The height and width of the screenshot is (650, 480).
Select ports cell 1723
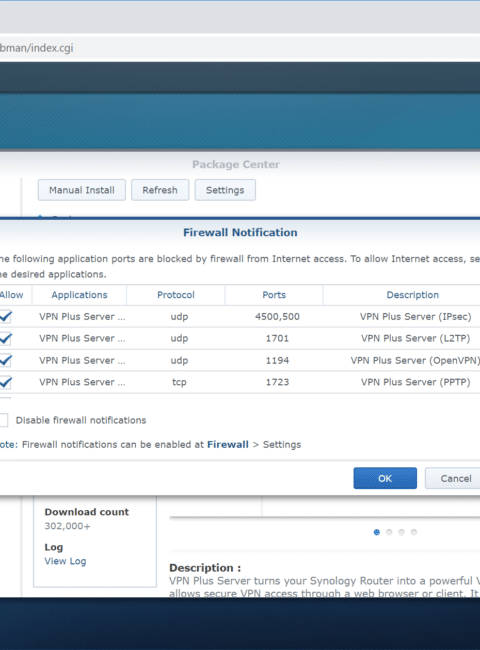(x=277, y=382)
